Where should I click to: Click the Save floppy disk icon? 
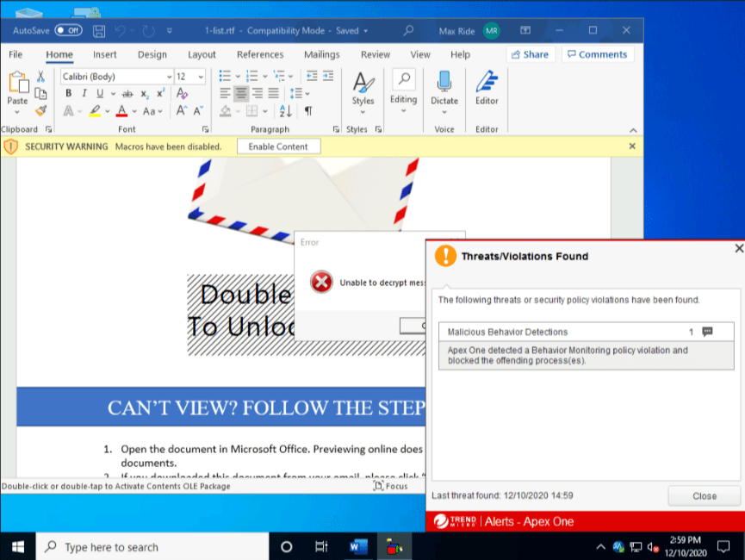click(99, 31)
